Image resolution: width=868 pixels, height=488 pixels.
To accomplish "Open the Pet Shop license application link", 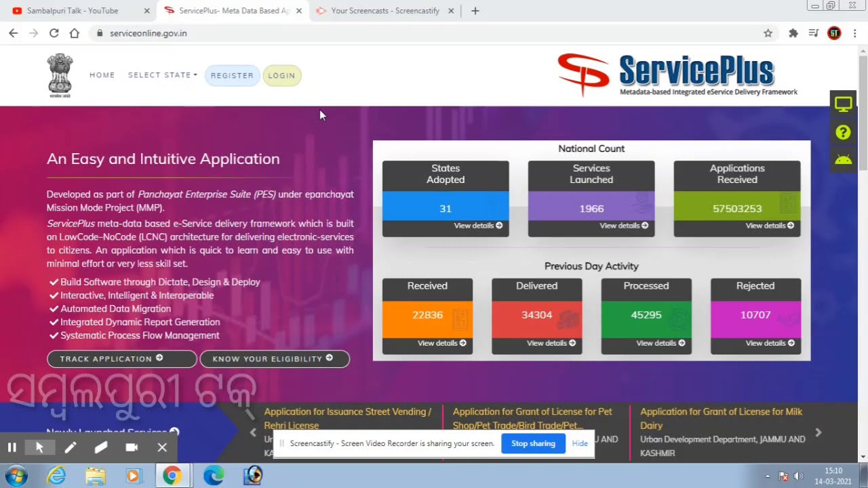I will [x=532, y=418].
